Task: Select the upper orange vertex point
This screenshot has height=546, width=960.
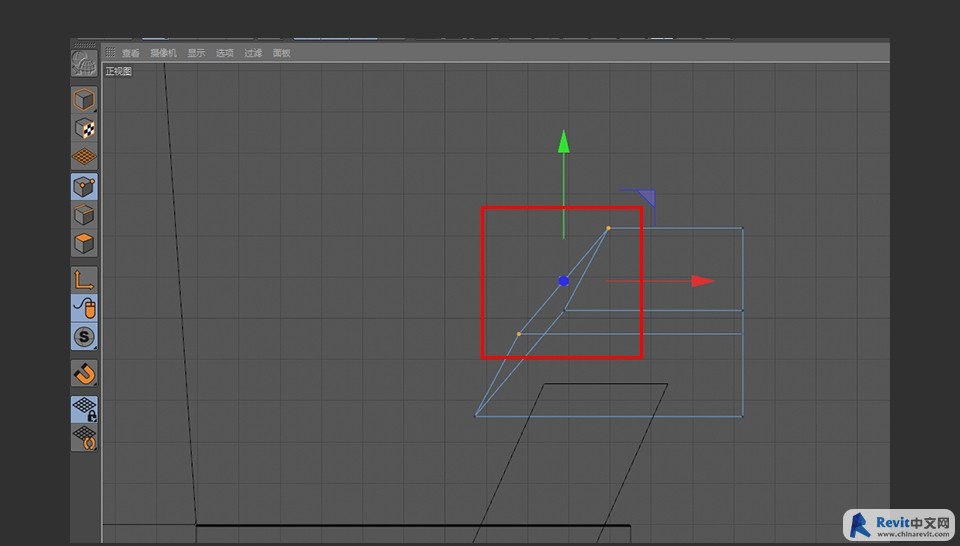Action: point(609,228)
